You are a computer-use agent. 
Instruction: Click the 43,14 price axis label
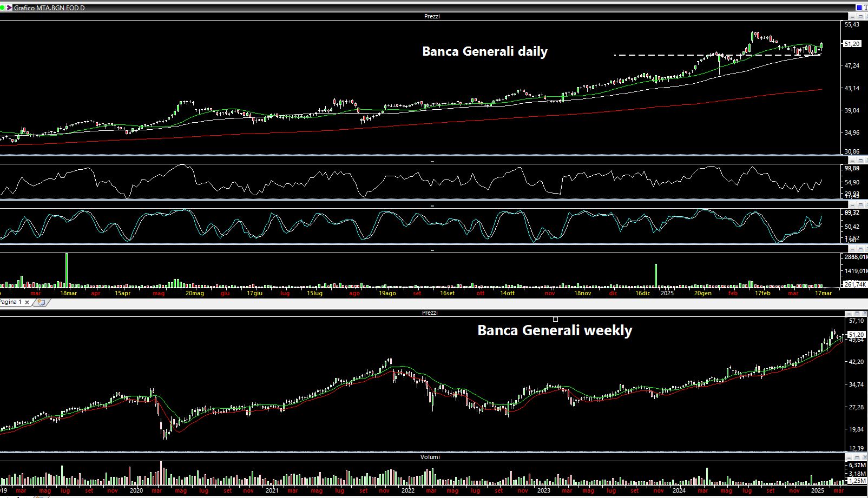[852, 88]
